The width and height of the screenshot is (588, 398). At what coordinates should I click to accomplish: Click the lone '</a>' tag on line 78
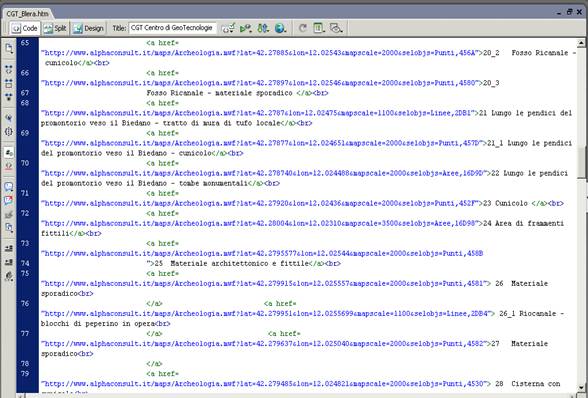(x=154, y=363)
